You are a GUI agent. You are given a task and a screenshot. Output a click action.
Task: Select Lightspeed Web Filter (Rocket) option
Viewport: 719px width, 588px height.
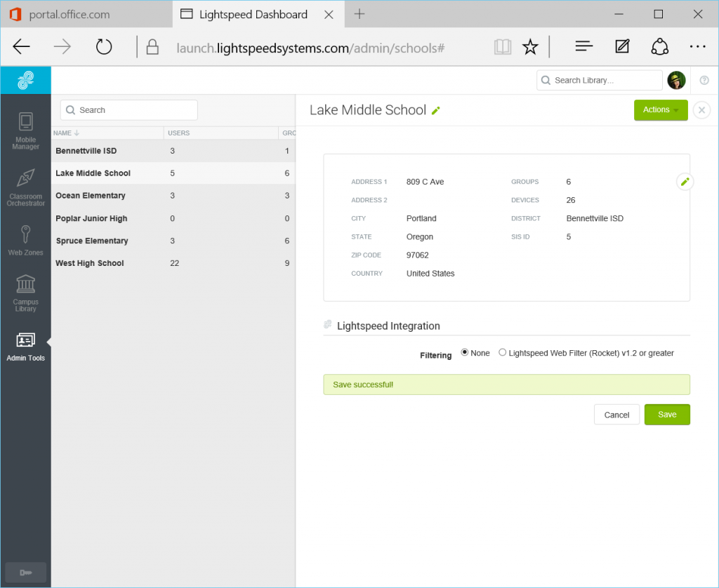pos(503,352)
